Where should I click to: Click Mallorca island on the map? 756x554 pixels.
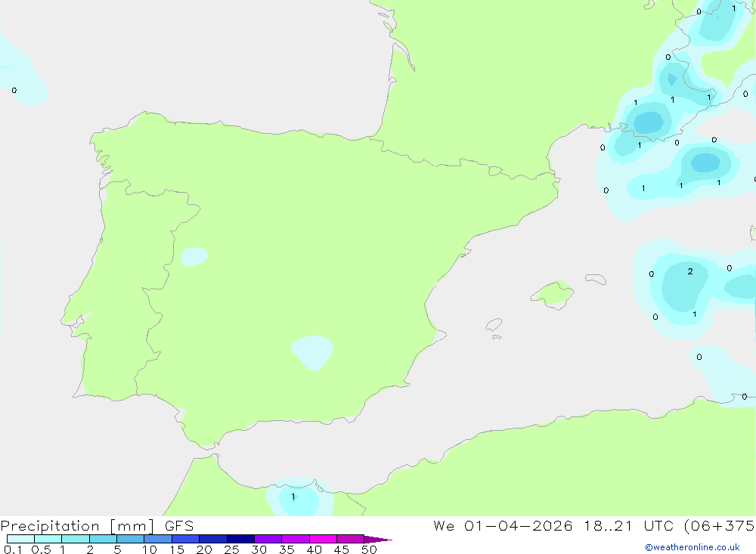tap(553, 293)
